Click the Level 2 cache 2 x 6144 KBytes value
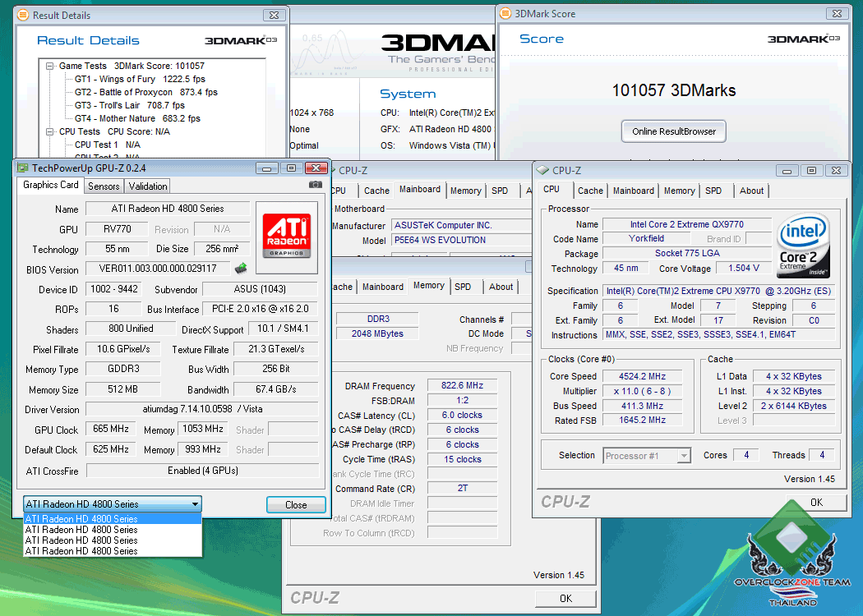This screenshot has width=863, height=616. (794, 406)
